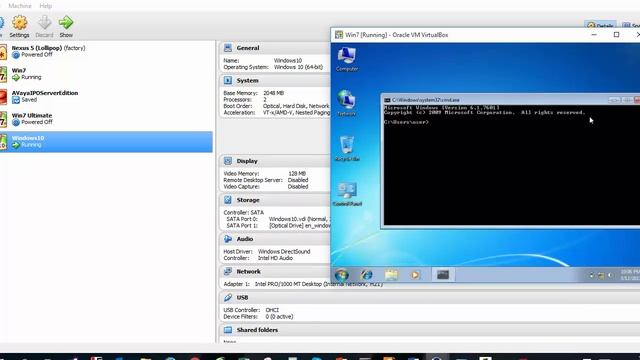Click the Network adapter icon
The width and height of the screenshot is (640, 360).
tap(228, 271)
